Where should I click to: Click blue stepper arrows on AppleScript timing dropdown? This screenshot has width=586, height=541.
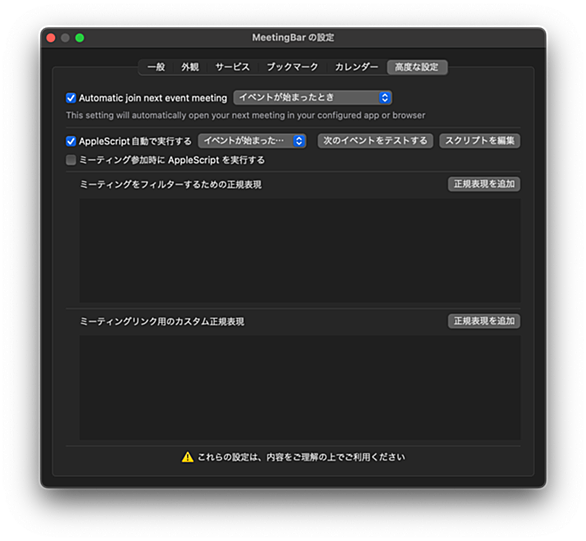[x=299, y=141]
